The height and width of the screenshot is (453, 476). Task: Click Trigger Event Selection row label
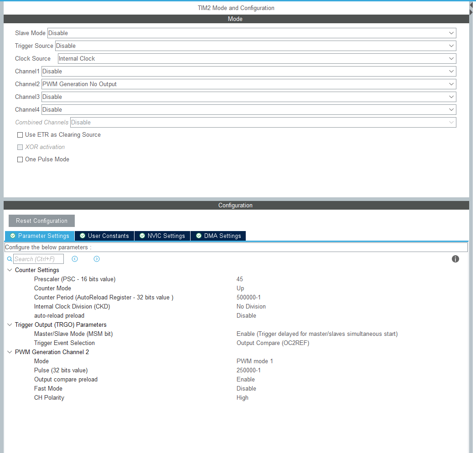(64, 343)
